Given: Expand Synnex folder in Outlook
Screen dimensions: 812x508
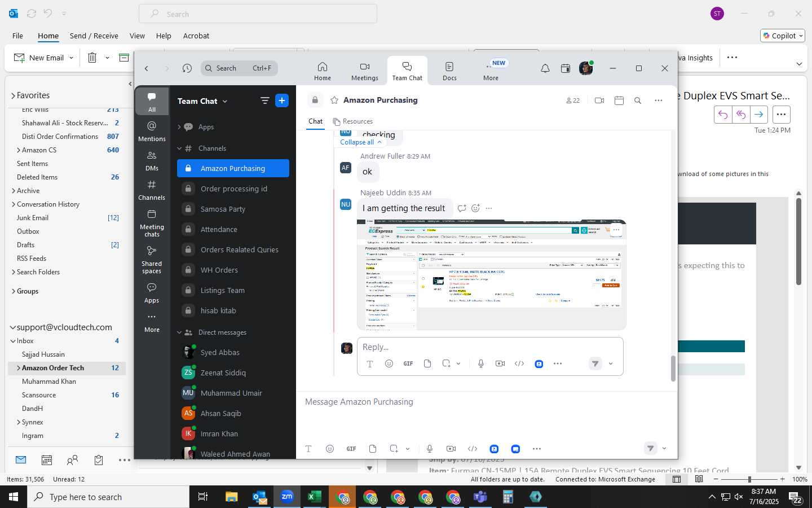Looking at the screenshot, I should point(19,422).
